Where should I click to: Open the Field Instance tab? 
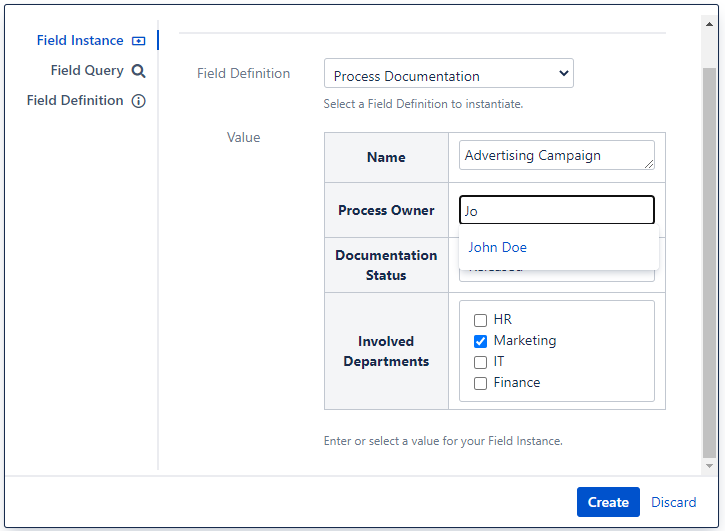click(x=91, y=41)
